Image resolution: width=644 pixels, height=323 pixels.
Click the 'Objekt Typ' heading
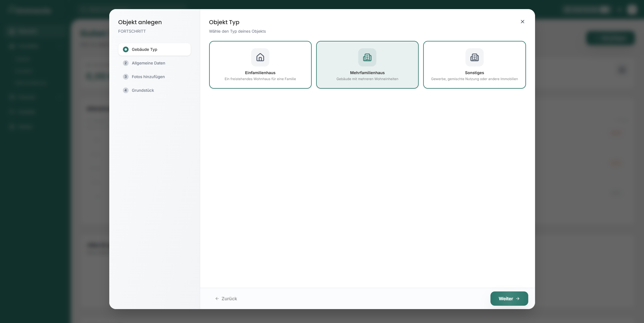coord(224,22)
